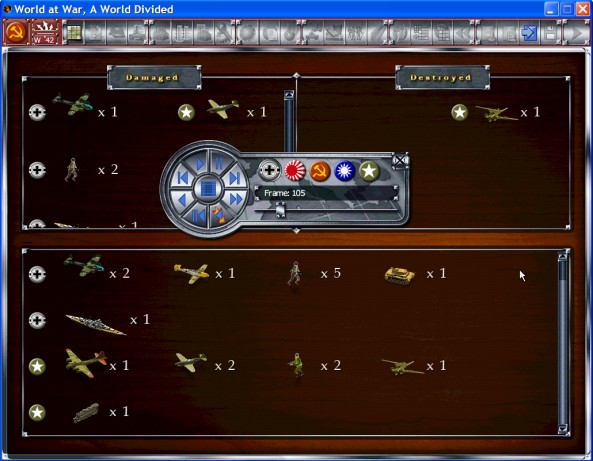The width and height of the screenshot is (593, 461).
Task: Open the green grid map view icon
Action: click(74, 33)
